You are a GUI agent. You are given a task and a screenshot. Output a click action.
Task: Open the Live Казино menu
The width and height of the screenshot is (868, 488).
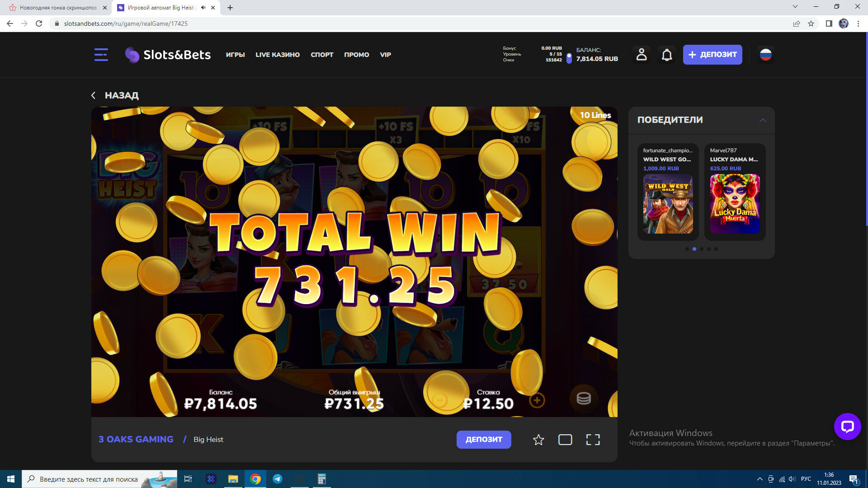pyautogui.click(x=277, y=55)
